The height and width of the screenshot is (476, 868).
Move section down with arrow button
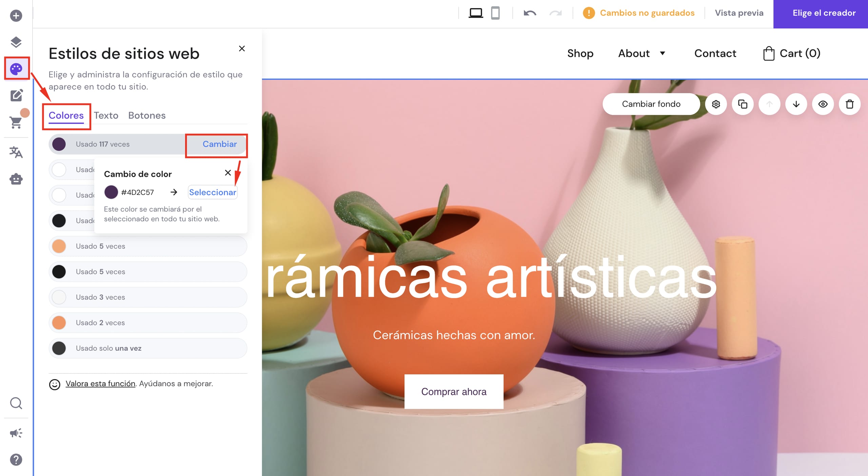[796, 104]
